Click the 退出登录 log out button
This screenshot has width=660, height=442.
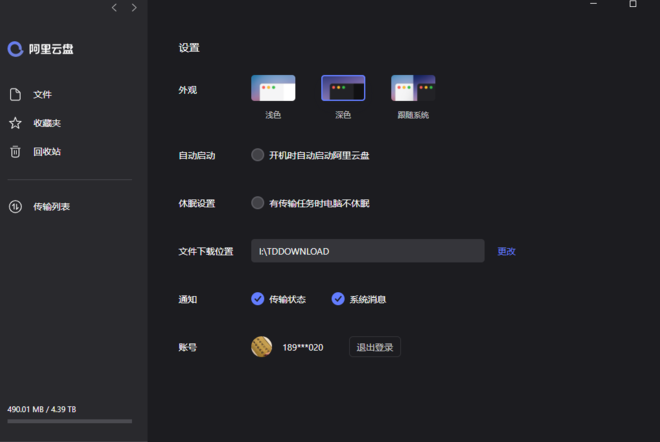coord(375,347)
